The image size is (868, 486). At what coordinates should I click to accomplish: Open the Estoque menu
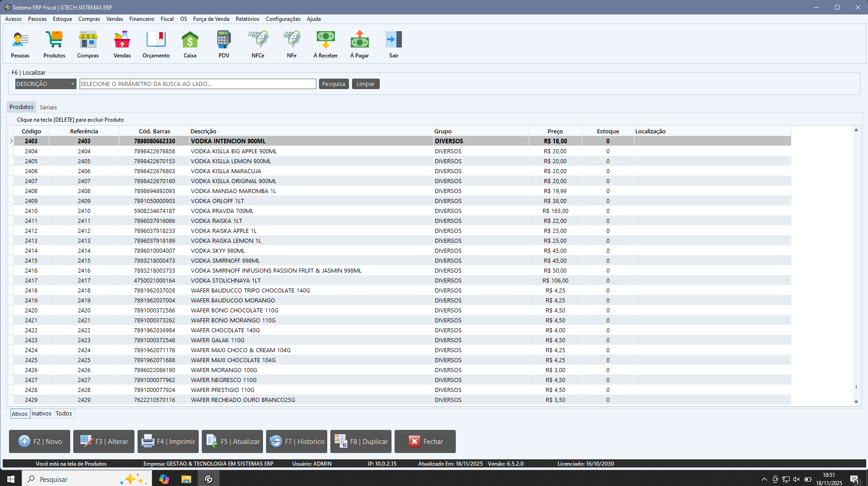tap(62, 19)
